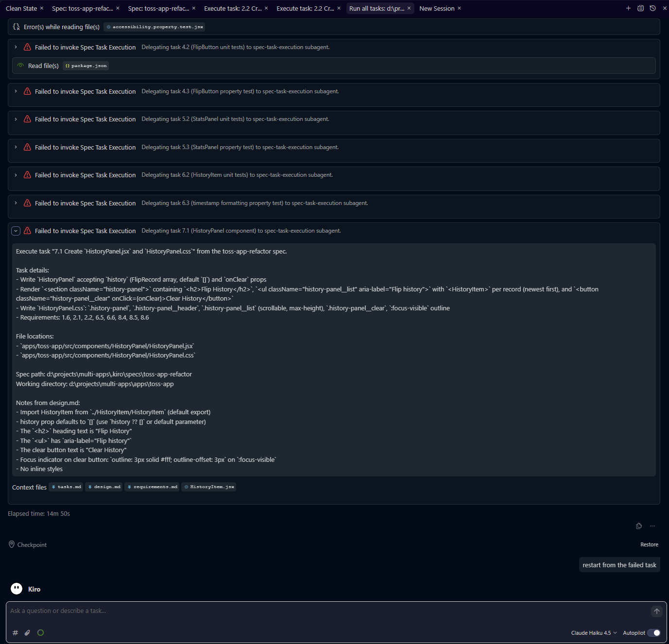Open the package.json file chip
This screenshot has height=644, width=669.
(86, 66)
